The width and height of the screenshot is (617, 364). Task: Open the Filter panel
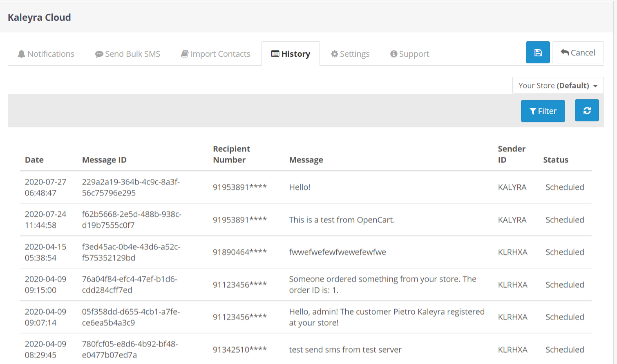[543, 111]
